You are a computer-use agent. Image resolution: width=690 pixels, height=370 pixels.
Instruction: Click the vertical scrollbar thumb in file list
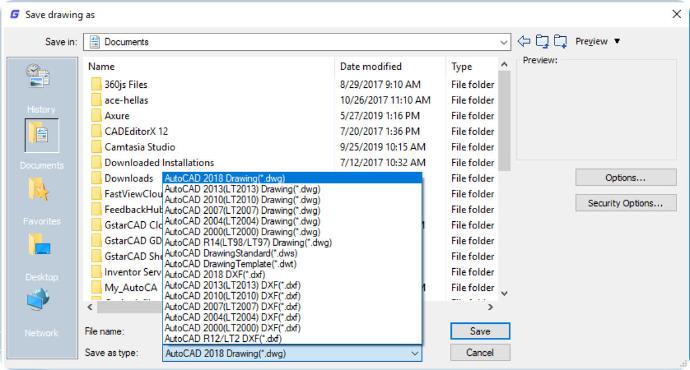(x=504, y=121)
